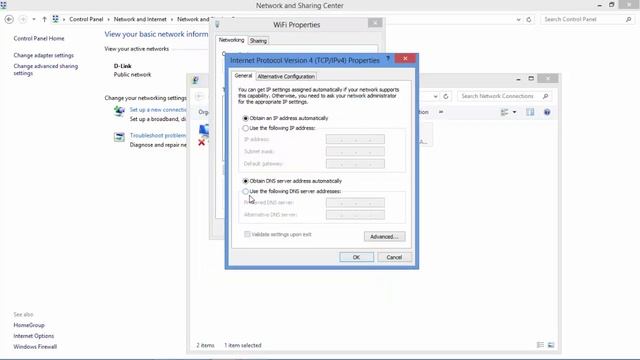640x360 pixels.
Task: Open Control Panel Home link
Action: pyautogui.click(x=39, y=38)
